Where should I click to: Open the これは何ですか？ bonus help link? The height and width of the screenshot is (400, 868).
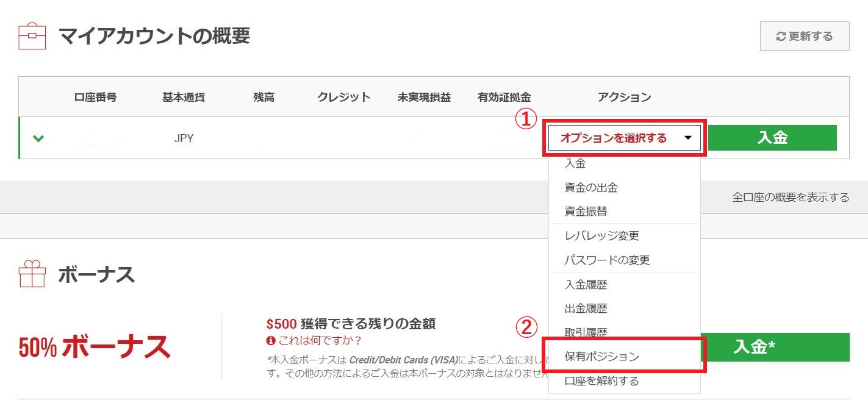[x=320, y=340]
